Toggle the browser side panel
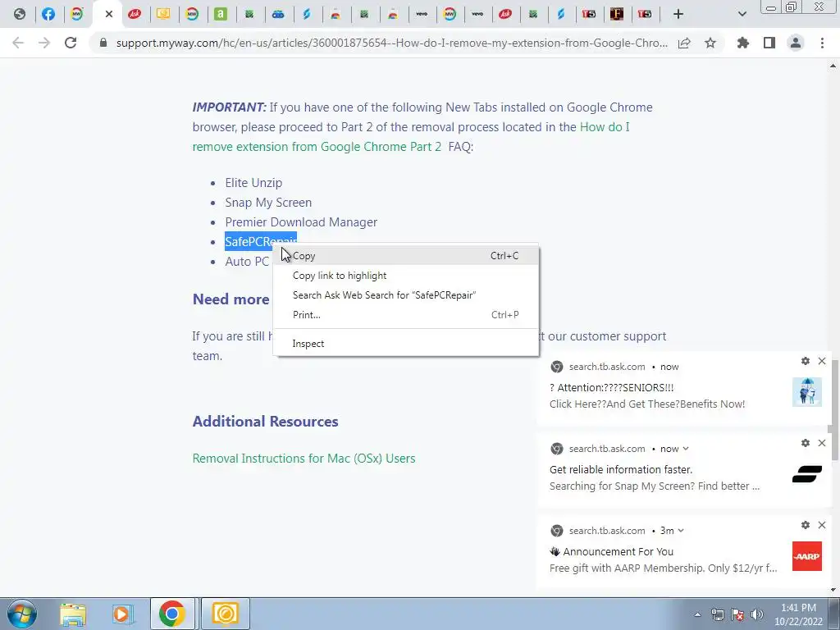840x630 pixels. tap(769, 43)
